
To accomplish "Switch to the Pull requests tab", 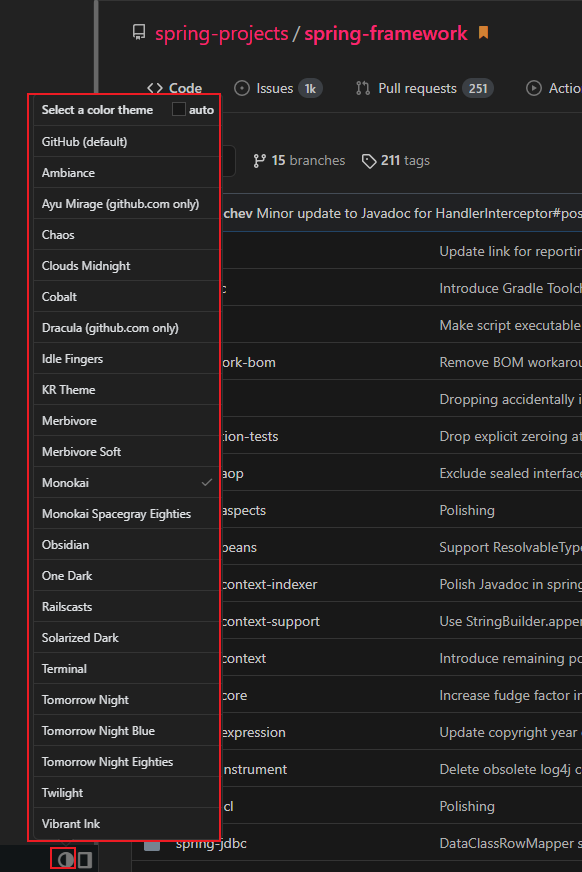I will 425,88.
